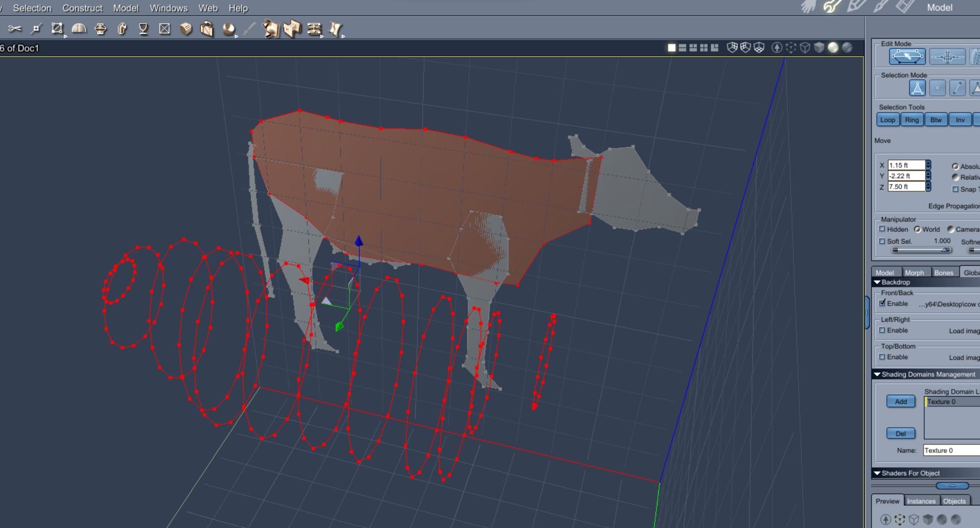
Task: Switch to the Morph tab
Action: pyautogui.click(x=914, y=272)
